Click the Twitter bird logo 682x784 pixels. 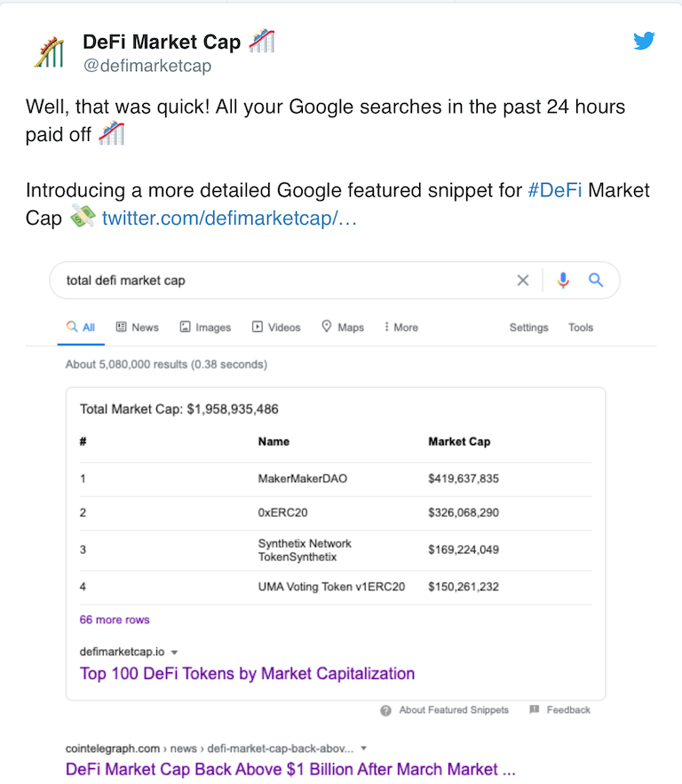point(644,41)
